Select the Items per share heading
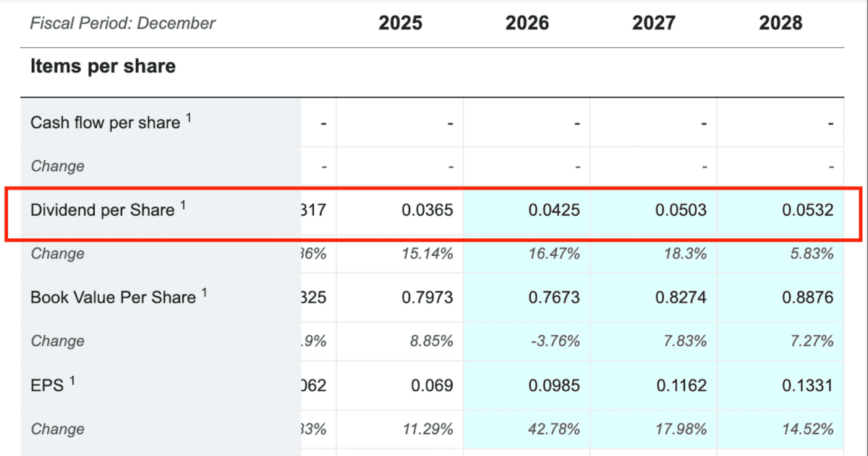 (103, 67)
